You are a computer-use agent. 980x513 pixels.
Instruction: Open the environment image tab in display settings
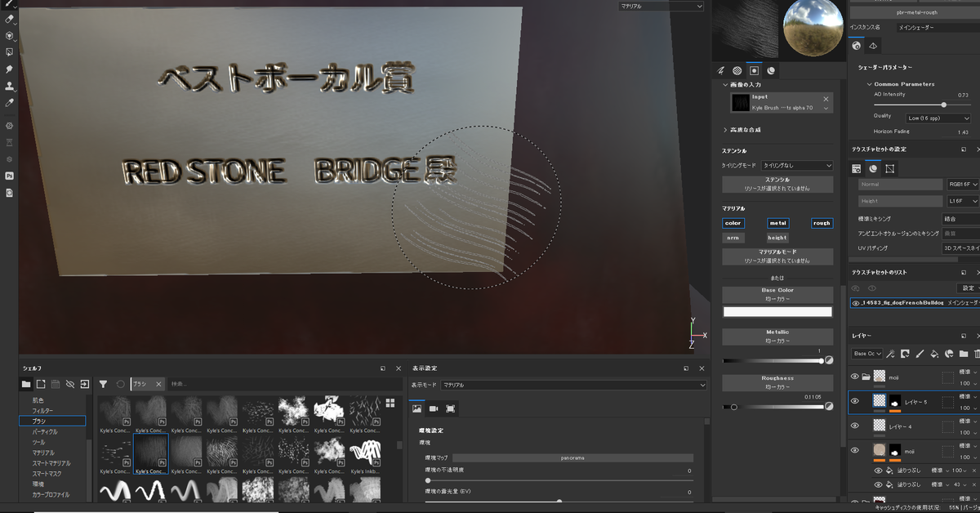coord(416,408)
